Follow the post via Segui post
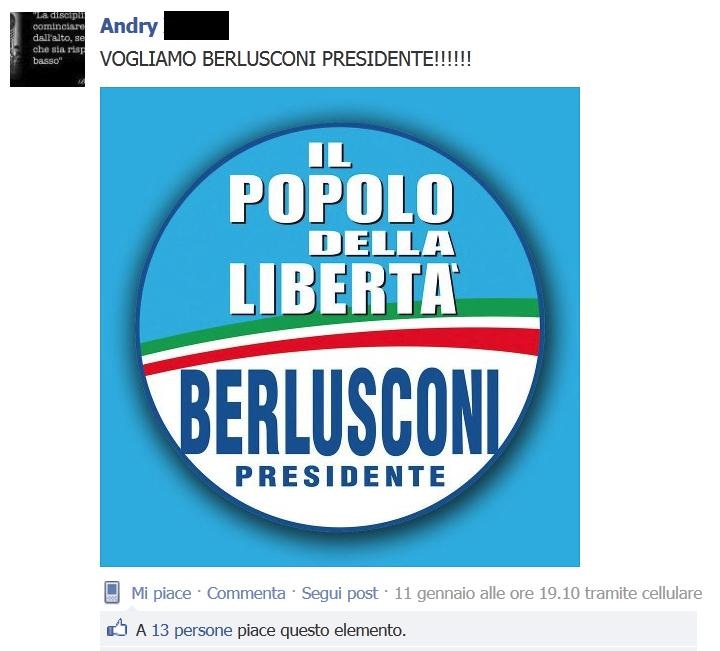This screenshot has height=651, width=720. [x=340, y=593]
